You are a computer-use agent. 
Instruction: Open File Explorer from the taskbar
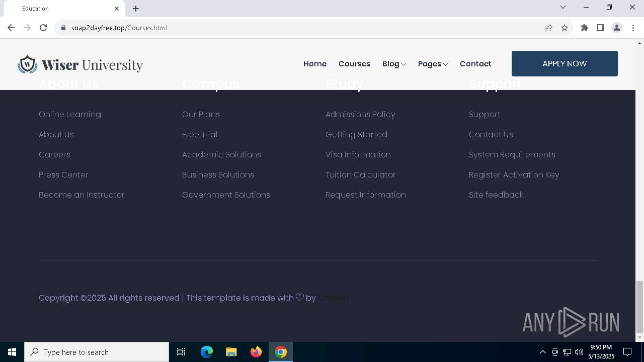point(231,352)
